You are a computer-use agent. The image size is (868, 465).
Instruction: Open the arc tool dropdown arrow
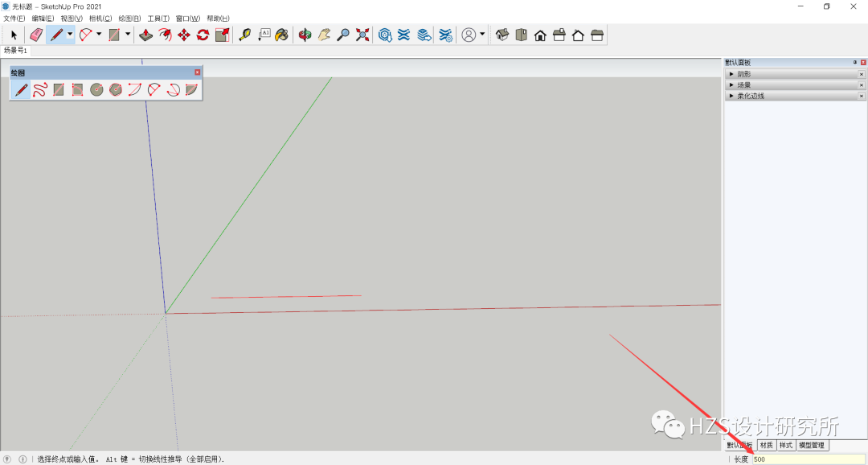pyautogui.click(x=97, y=35)
